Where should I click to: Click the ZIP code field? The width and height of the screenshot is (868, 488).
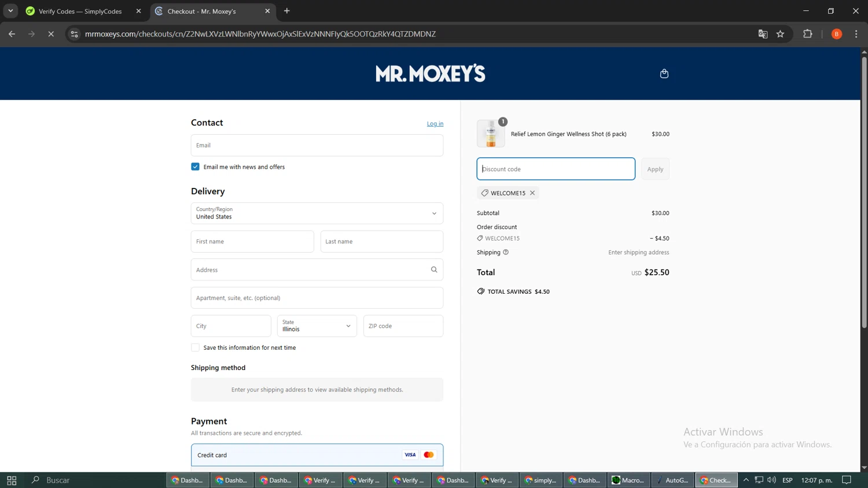[403, 326]
